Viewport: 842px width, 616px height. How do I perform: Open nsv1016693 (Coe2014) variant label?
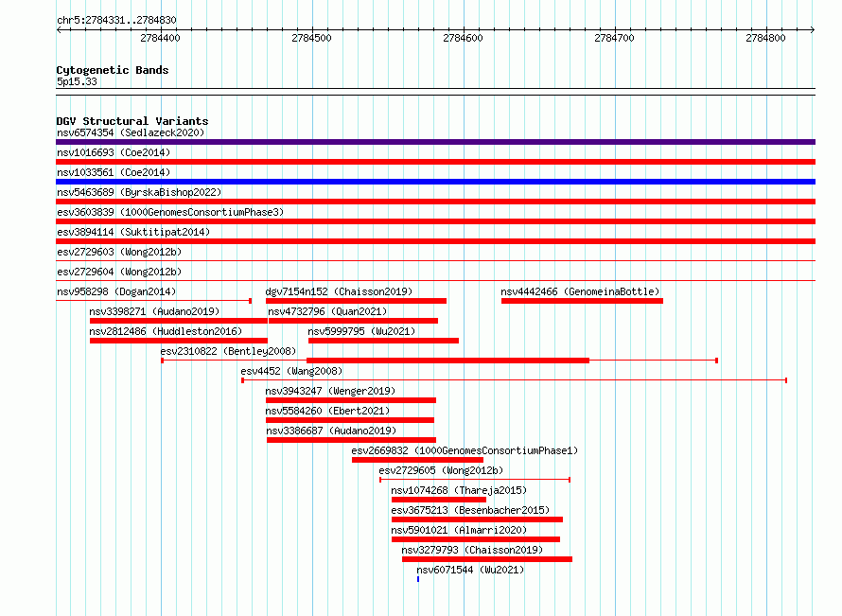[x=114, y=152]
